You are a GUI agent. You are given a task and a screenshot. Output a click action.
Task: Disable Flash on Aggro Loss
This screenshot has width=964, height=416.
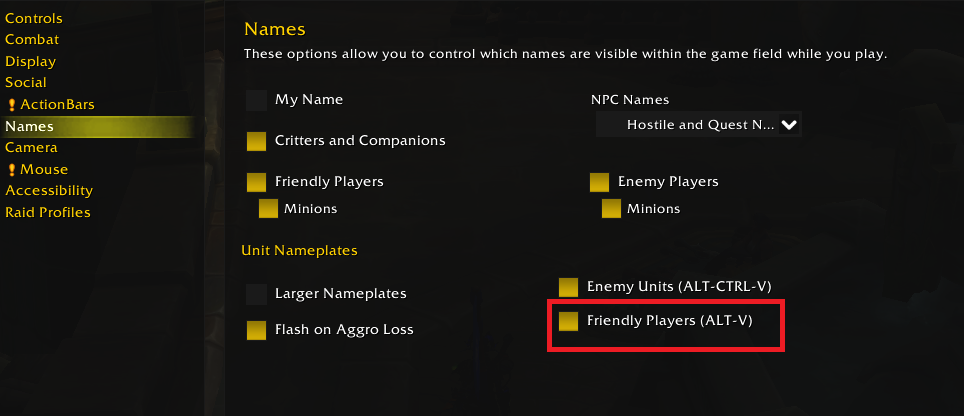[257, 330]
